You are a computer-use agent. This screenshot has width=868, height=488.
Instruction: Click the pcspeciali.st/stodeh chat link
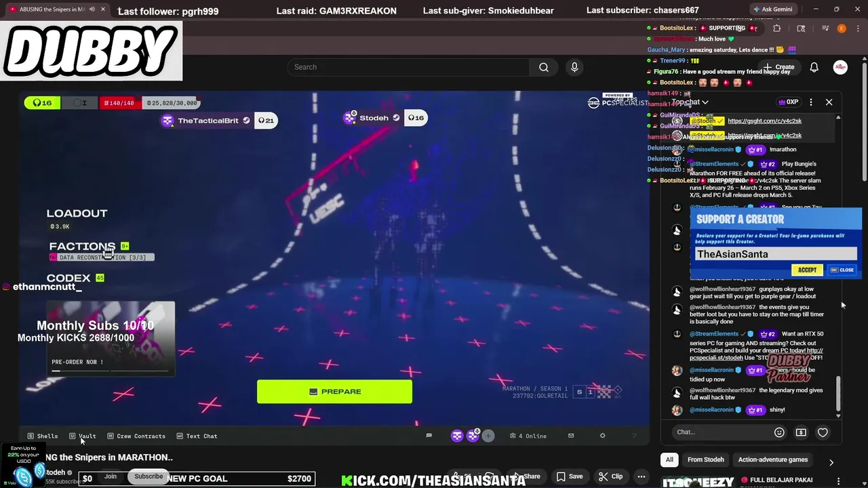756,354
